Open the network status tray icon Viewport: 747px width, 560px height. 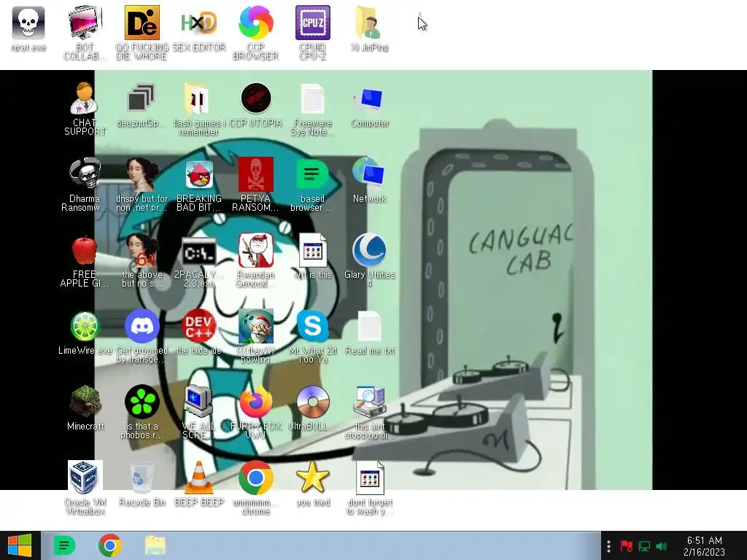click(x=644, y=546)
